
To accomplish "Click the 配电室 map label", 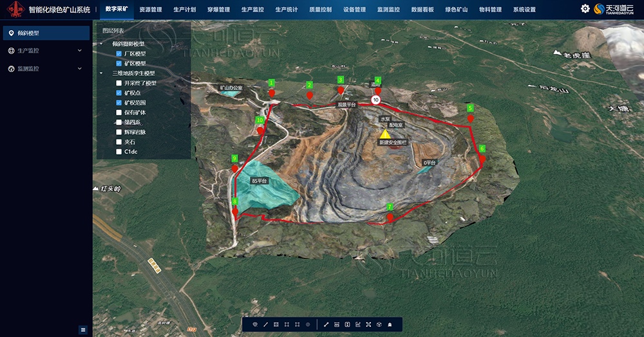I will pyautogui.click(x=396, y=125).
